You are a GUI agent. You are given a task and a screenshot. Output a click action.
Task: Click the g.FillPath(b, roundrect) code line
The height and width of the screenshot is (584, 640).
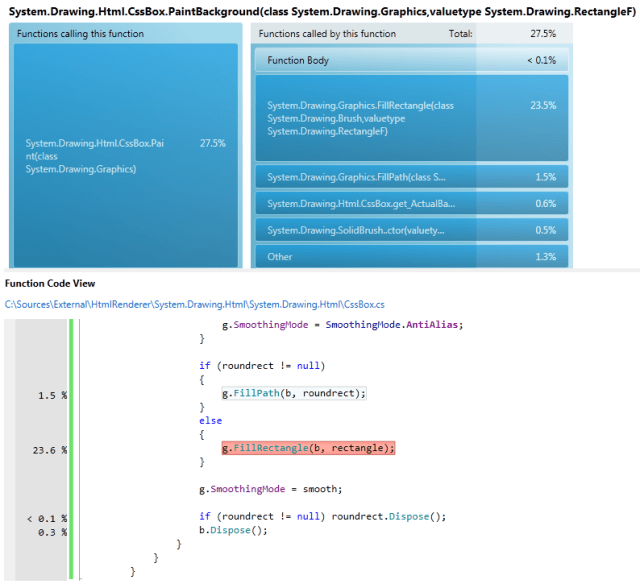(294, 394)
